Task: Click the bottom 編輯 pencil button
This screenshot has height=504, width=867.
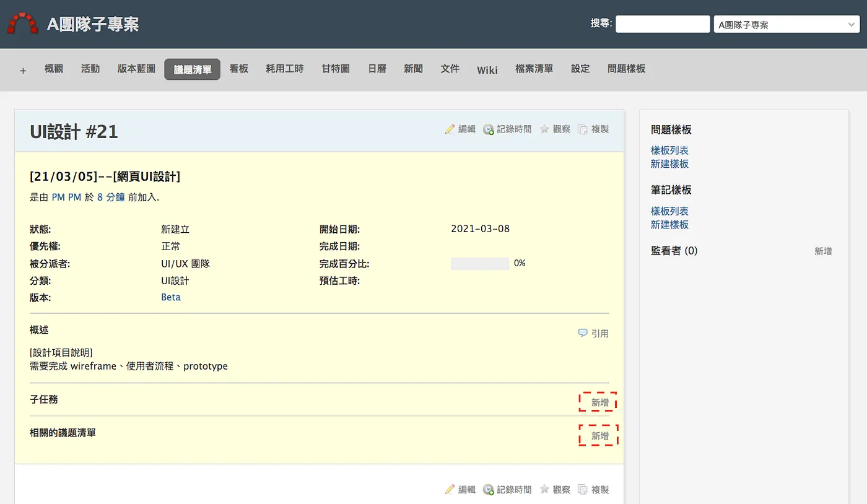Action: pos(460,489)
